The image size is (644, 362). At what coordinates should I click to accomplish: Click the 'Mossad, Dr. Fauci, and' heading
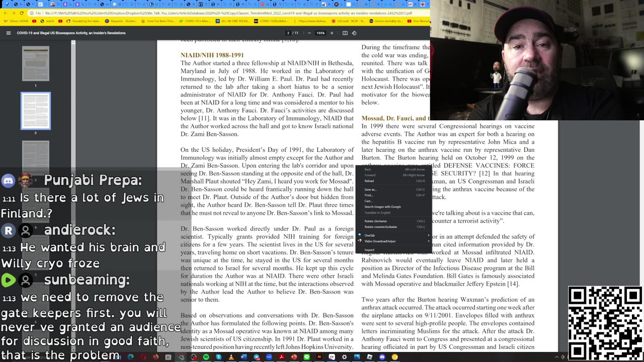[x=395, y=118]
